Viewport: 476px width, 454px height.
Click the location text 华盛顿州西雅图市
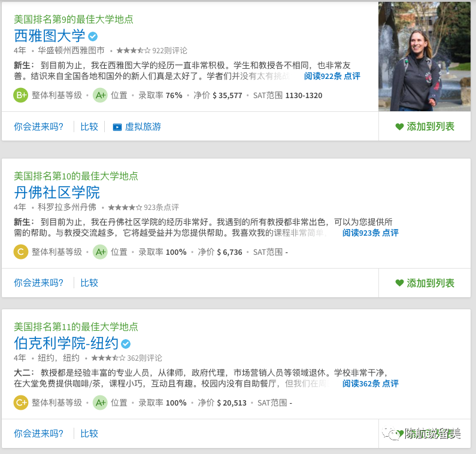pos(71,50)
